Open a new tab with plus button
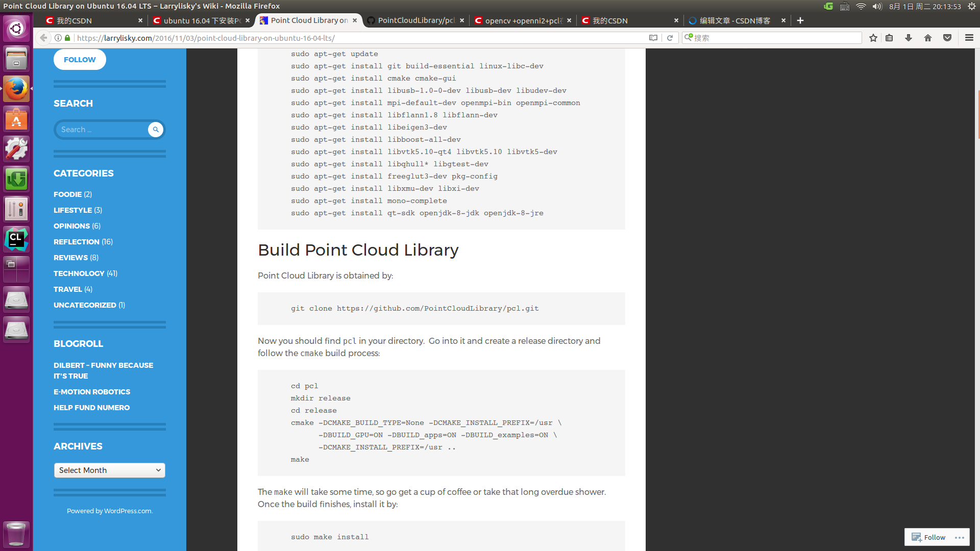980x551 pixels. click(x=800, y=20)
